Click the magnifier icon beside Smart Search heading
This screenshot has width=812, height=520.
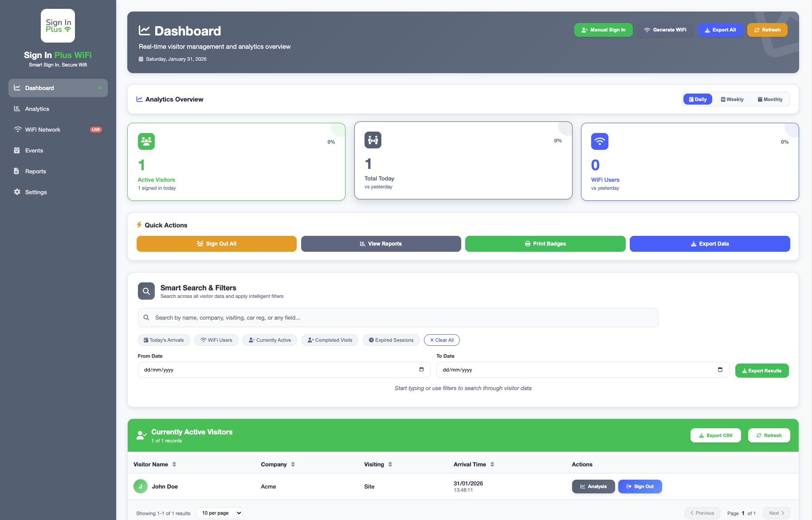pos(146,291)
